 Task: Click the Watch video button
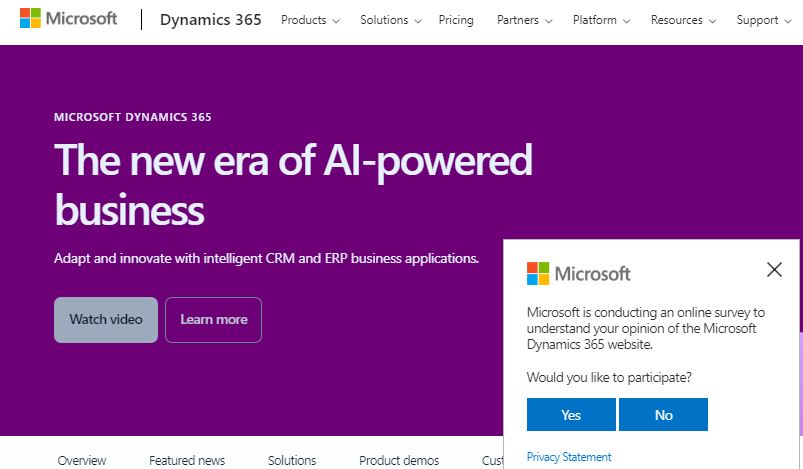pos(106,319)
